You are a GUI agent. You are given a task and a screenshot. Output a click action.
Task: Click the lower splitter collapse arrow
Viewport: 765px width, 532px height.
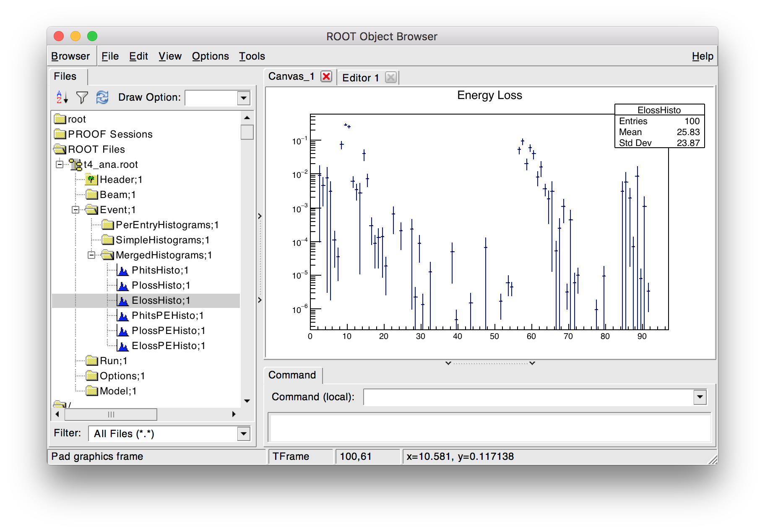tap(260, 300)
